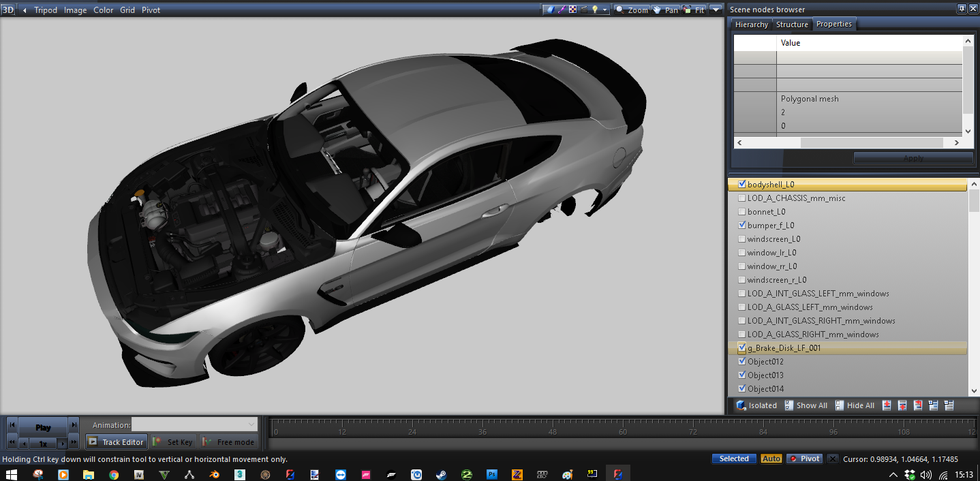Open the Animation dropdown list
This screenshot has width=980, height=481.
[x=250, y=424]
